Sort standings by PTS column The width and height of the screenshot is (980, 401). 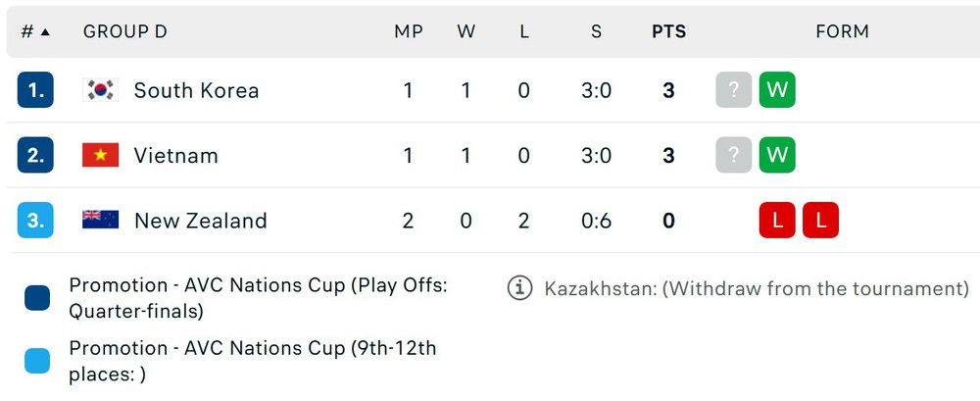[668, 32]
